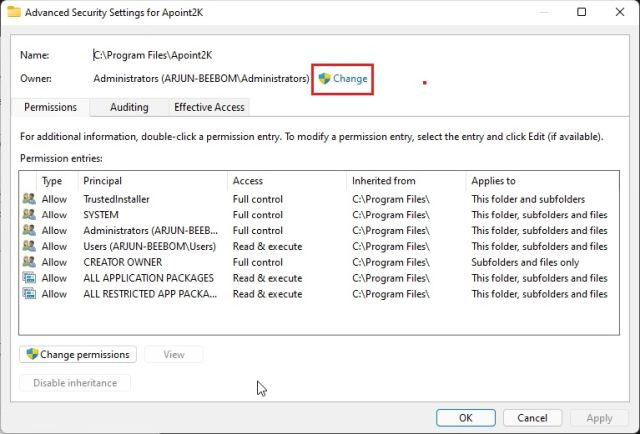Viewport: 640px width, 434px height.
Task: Select the Users (ARJUN-BEEBOM\Users) entry
Action: 319,247
